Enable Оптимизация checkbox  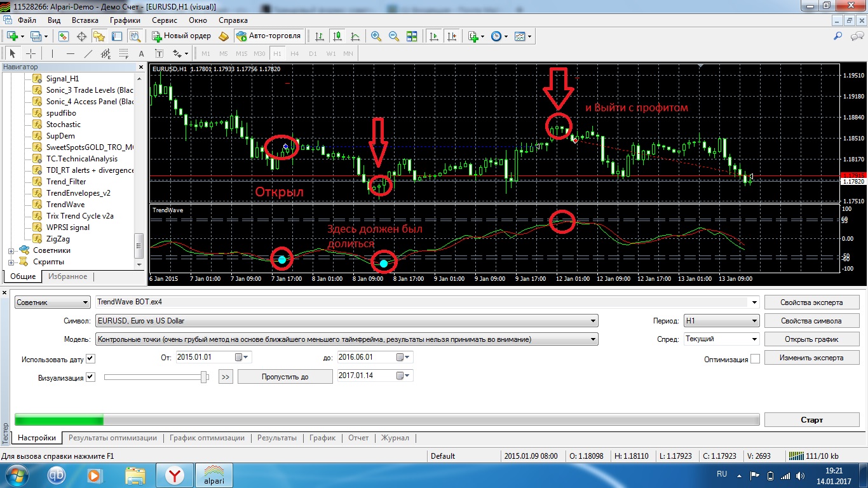(x=755, y=359)
